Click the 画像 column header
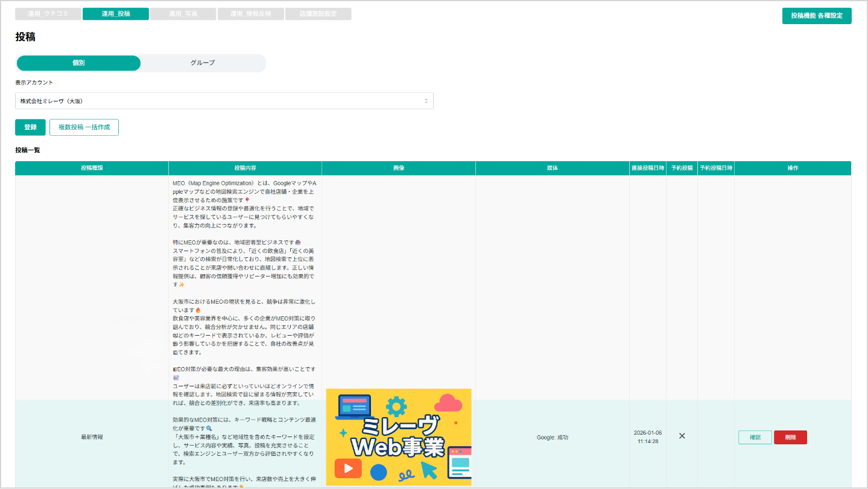 coord(398,168)
